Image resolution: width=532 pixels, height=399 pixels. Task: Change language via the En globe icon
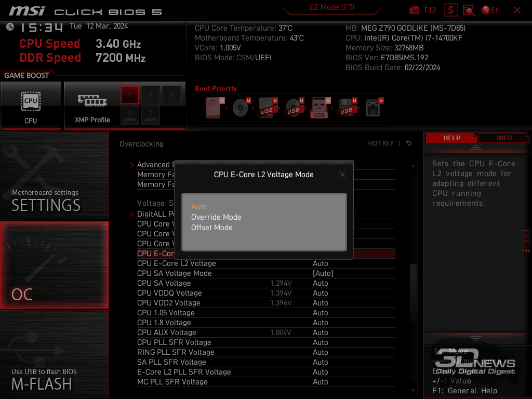coord(490,10)
